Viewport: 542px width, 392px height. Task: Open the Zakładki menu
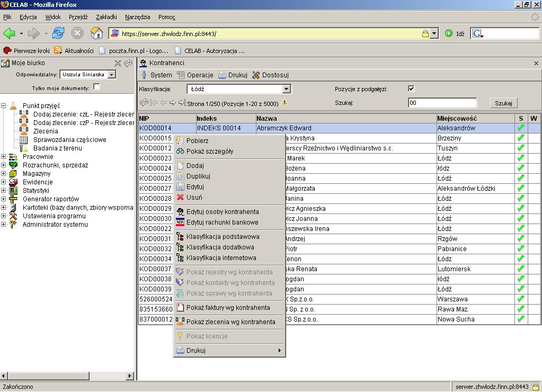[106, 17]
